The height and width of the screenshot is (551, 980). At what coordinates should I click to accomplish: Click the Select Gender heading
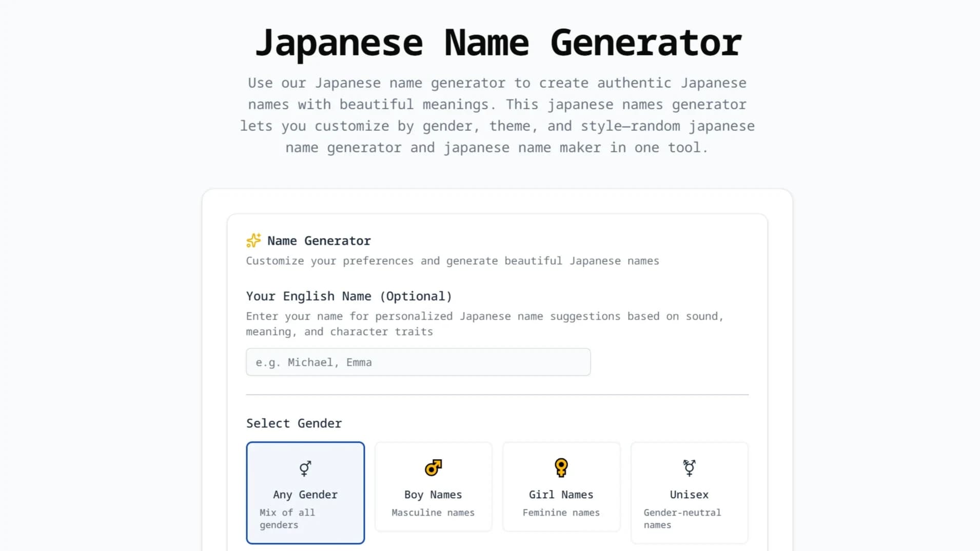(294, 423)
